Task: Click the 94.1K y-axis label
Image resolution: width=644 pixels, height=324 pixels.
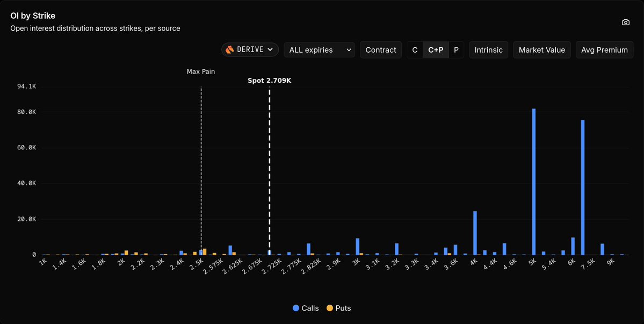Action: pos(26,87)
